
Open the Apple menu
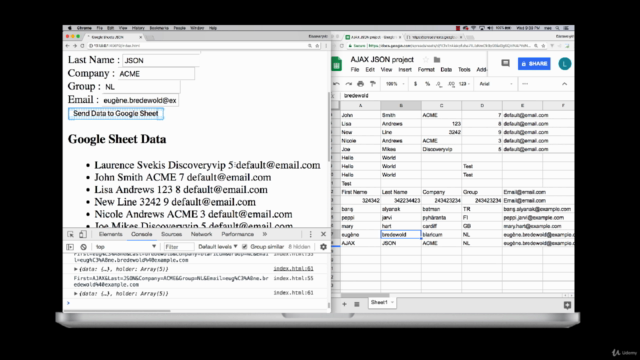click(69, 28)
